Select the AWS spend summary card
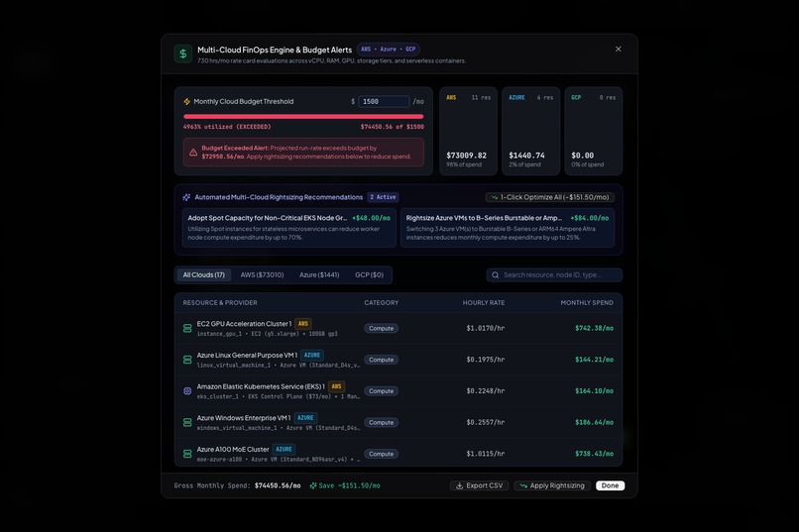 (468, 131)
